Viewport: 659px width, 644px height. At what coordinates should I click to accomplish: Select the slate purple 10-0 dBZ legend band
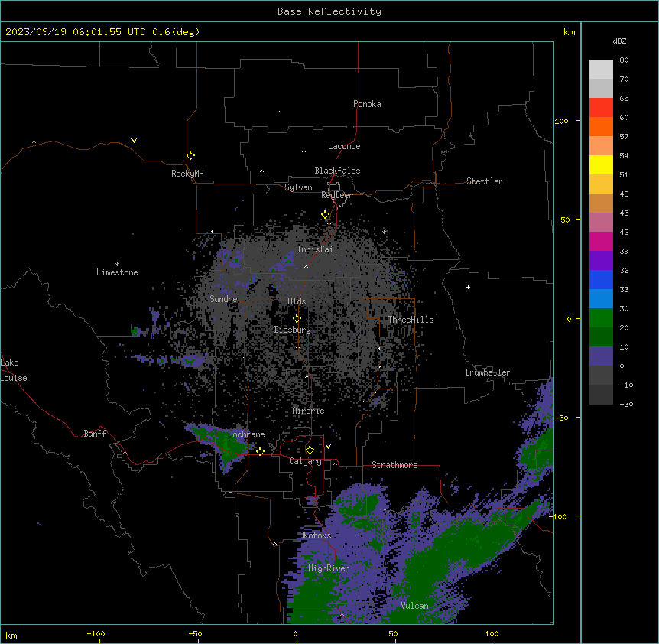click(601, 356)
